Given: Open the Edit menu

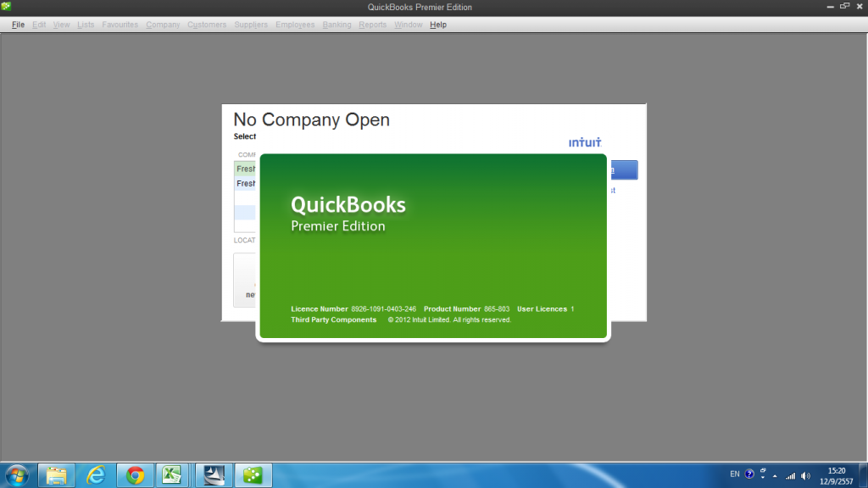Looking at the screenshot, I should point(39,25).
